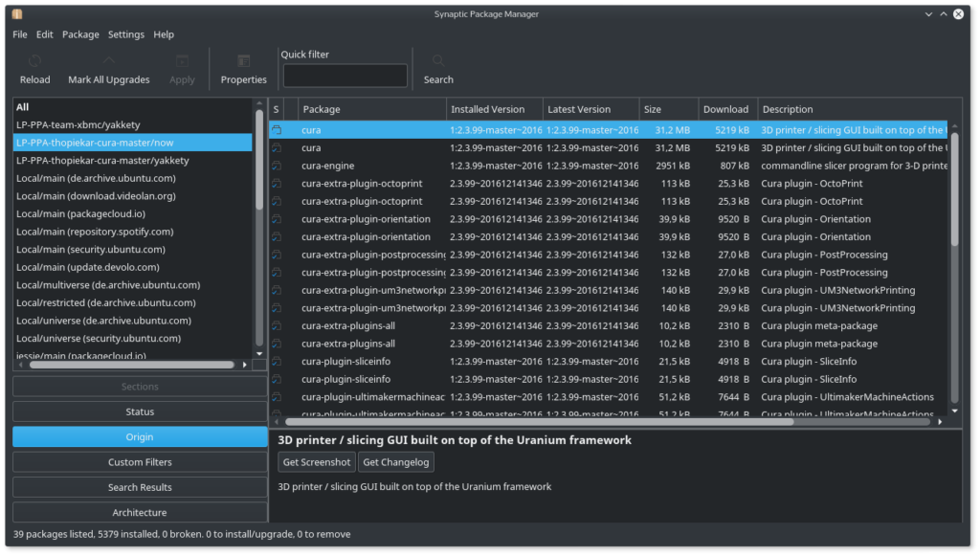980x556 pixels.
Task: Toggle status box of cura-extra-plugins-all 10,2 kB first row
Action: pos(277,326)
